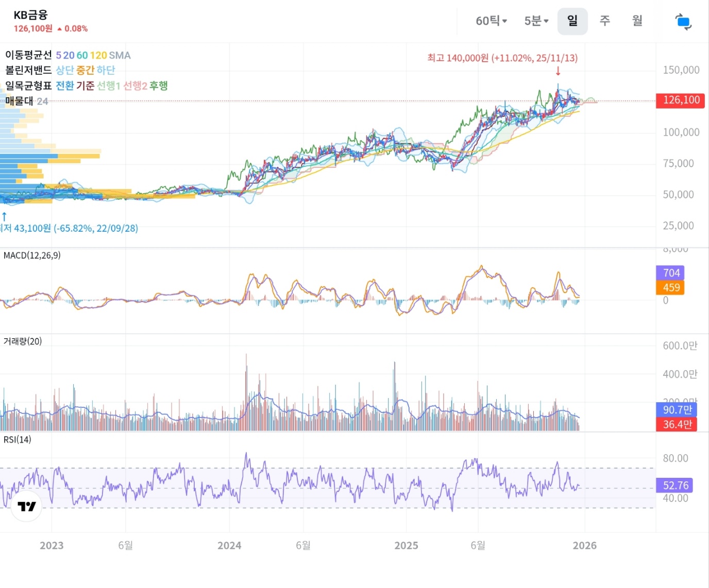This screenshot has height=588, width=709.
Task: Click the purple 52.76 RSI value tag
Action: (675, 486)
